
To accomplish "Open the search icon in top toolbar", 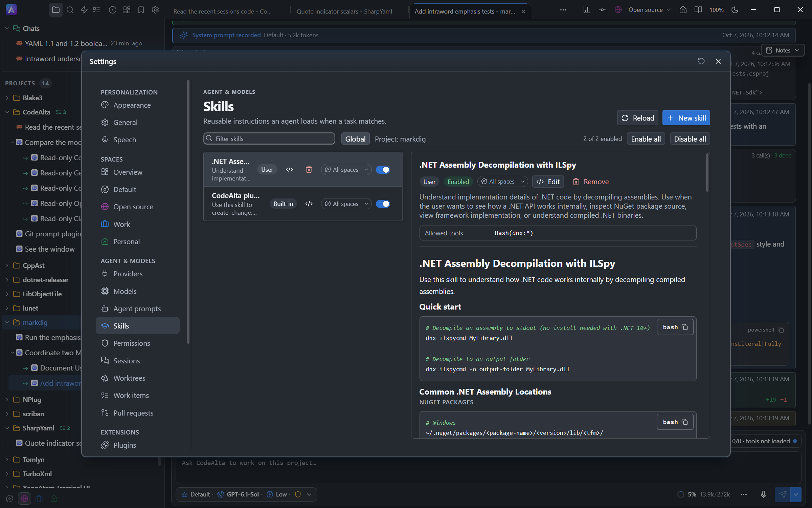I will [70, 10].
